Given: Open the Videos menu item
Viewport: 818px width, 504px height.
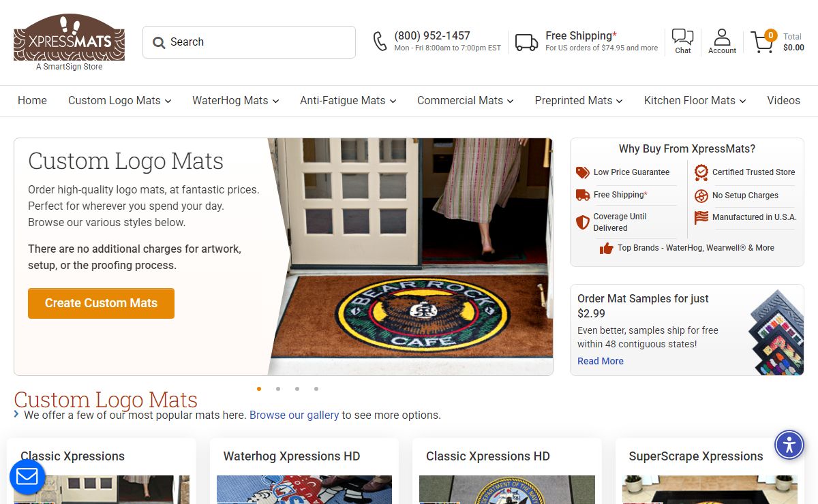Looking at the screenshot, I should pos(783,100).
